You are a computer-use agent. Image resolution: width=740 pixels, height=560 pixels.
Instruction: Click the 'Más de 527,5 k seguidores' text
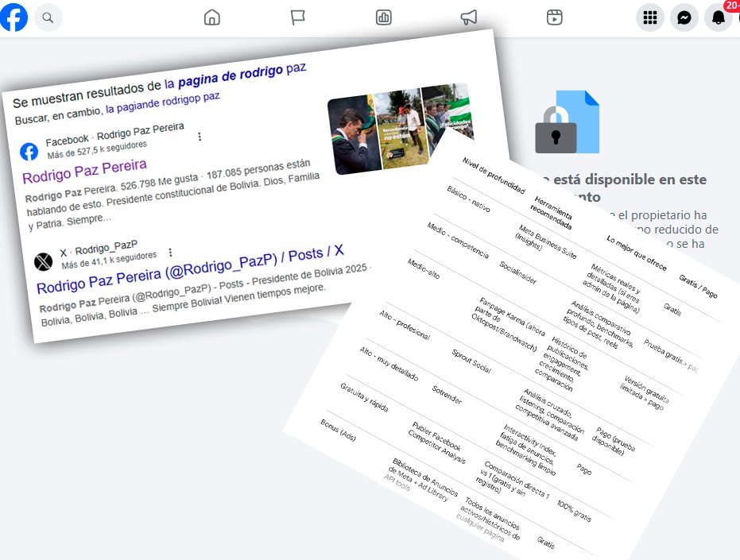pos(97,149)
